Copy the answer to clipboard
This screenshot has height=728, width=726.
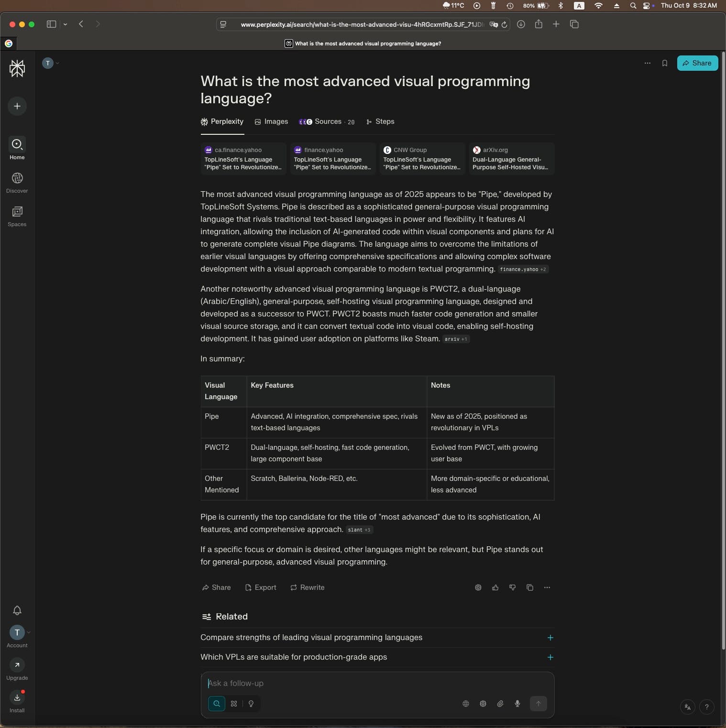pyautogui.click(x=530, y=587)
